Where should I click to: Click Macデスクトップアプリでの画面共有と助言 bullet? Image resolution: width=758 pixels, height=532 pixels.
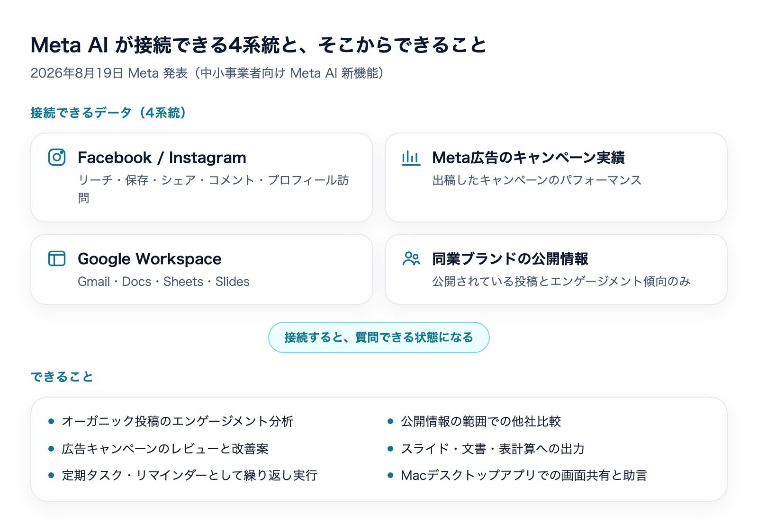(524, 475)
